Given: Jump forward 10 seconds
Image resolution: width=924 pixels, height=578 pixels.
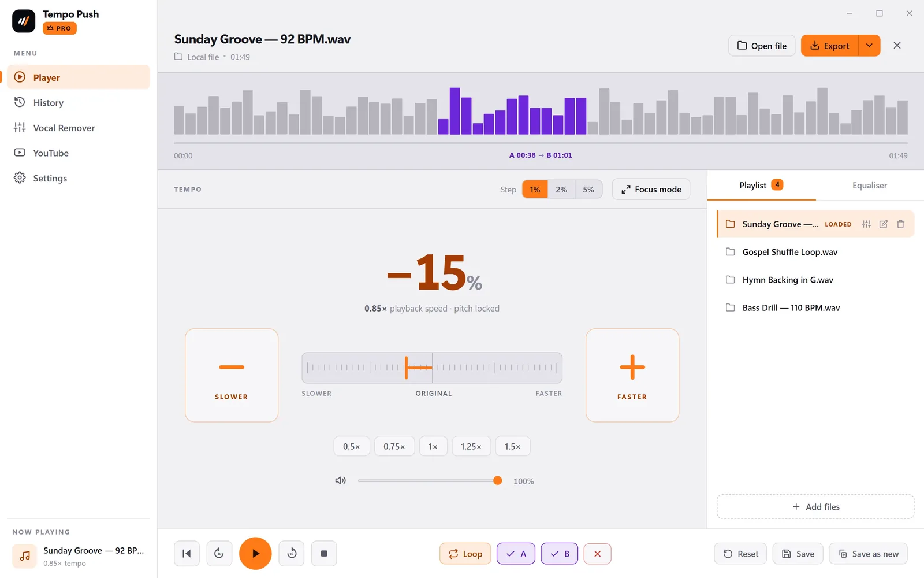Looking at the screenshot, I should (x=292, y=554).
